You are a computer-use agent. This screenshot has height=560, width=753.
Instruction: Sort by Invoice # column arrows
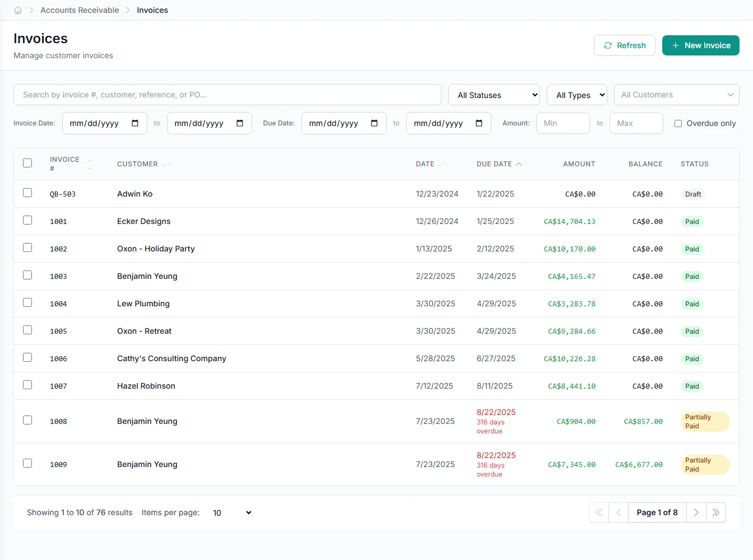point(90,164)
